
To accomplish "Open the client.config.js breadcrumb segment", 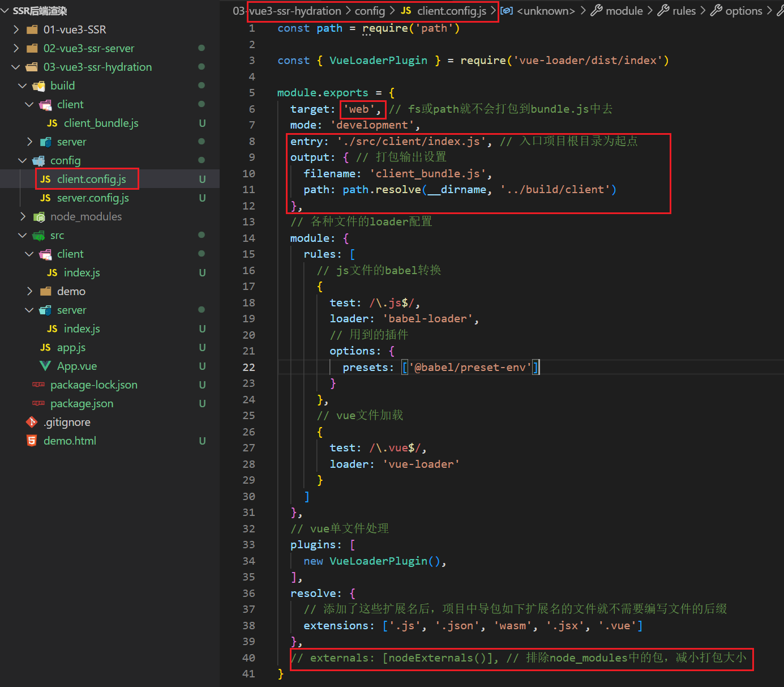I will tap(444, 11).
